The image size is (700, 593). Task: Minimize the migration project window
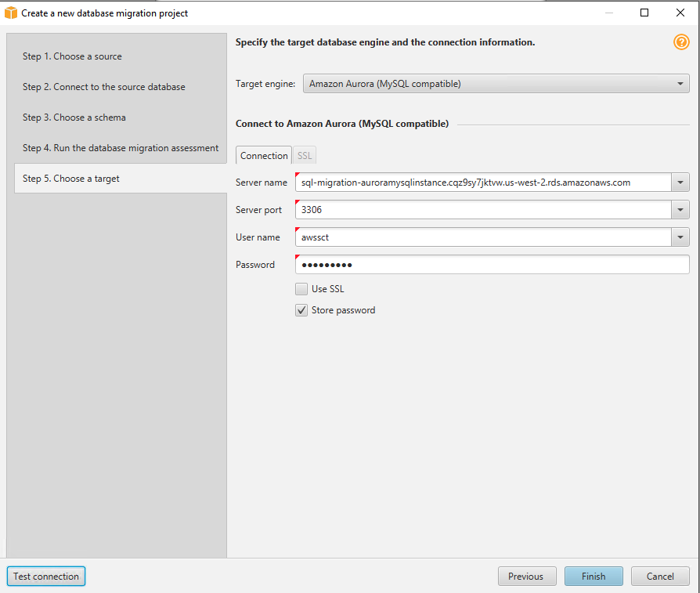(609, 13)
